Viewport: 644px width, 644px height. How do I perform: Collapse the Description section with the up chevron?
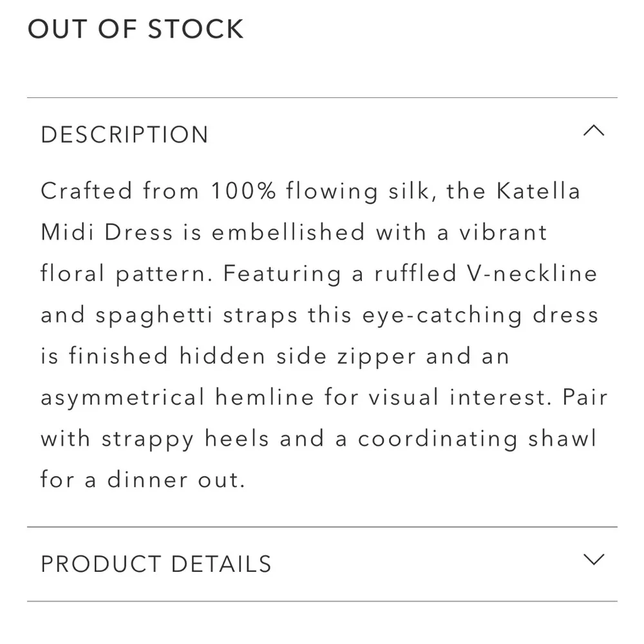coord(593,131)
